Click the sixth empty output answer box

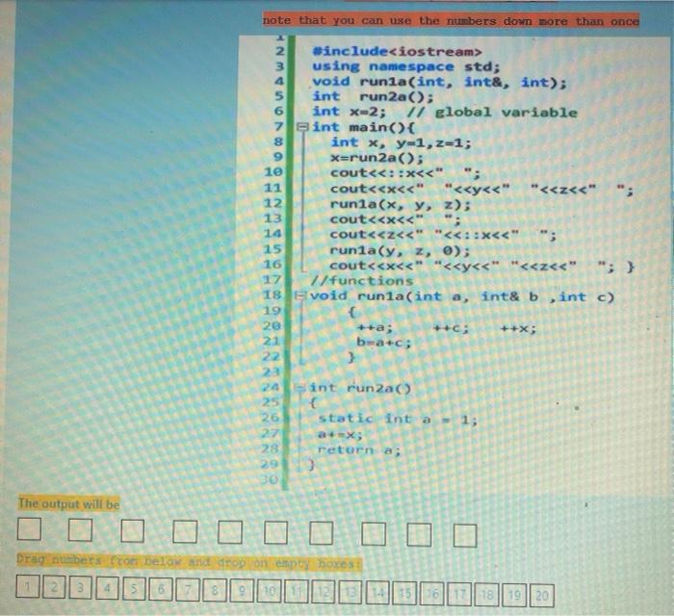point(275,532)
